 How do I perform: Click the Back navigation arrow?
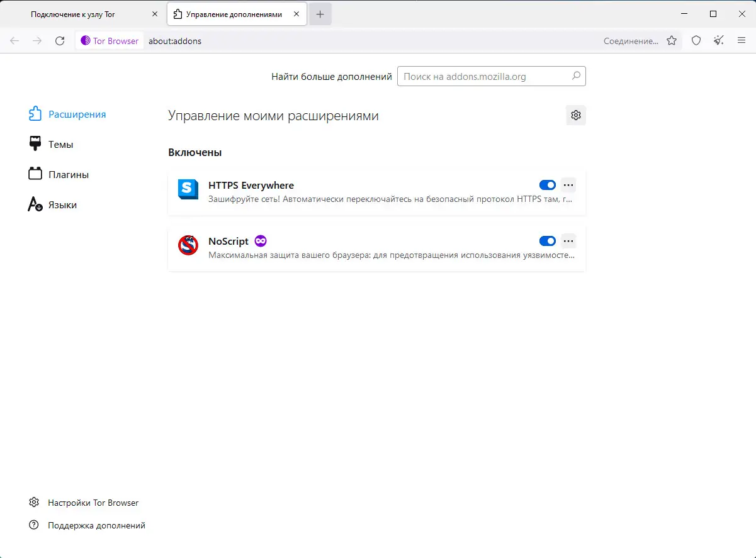[14, 41]
